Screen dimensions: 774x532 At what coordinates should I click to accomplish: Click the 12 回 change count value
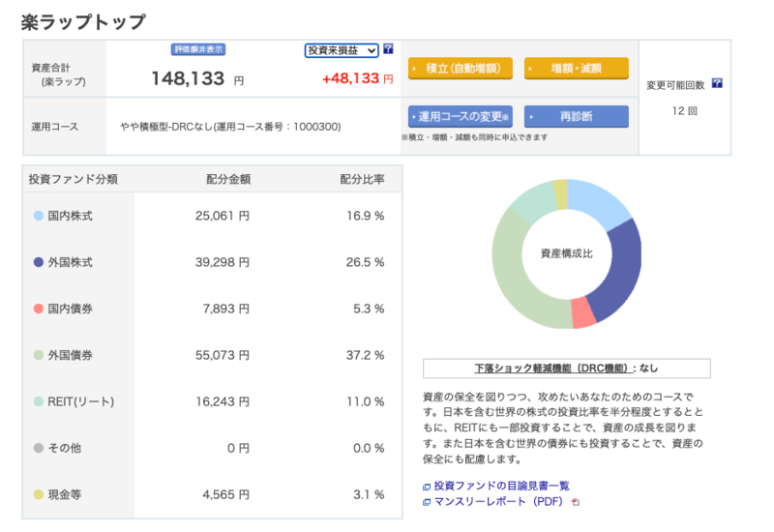click(685, 111)
